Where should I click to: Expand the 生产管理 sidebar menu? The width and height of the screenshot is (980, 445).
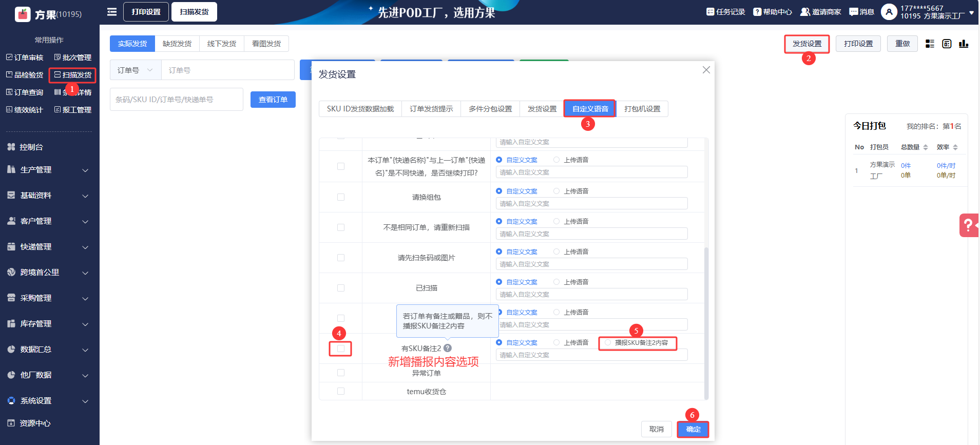[49, 170]
